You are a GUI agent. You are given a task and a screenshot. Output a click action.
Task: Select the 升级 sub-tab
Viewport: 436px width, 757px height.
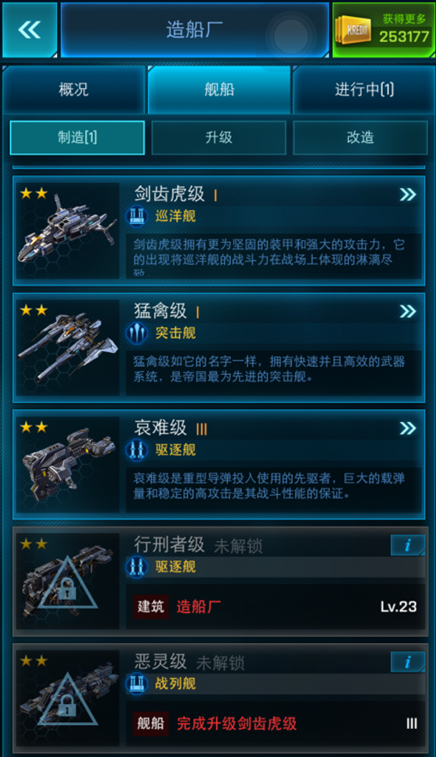tap(219, 138)
